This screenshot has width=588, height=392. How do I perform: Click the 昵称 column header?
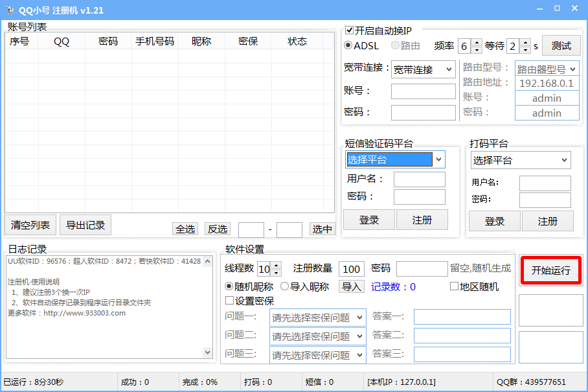coord(201,41)
